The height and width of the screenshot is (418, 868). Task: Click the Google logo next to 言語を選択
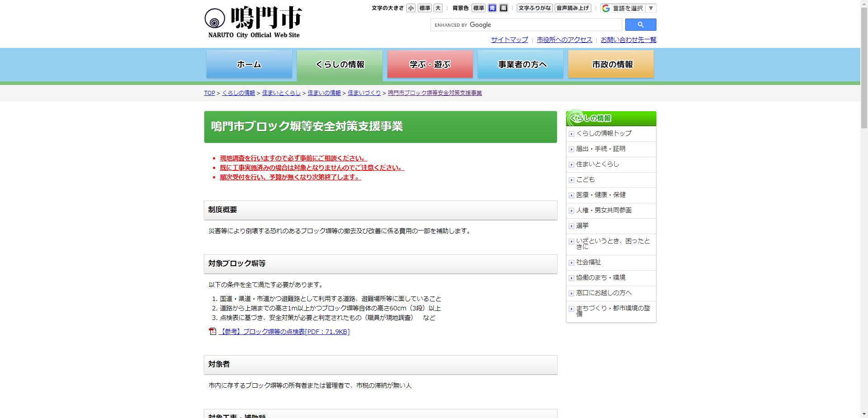point(606,8)
